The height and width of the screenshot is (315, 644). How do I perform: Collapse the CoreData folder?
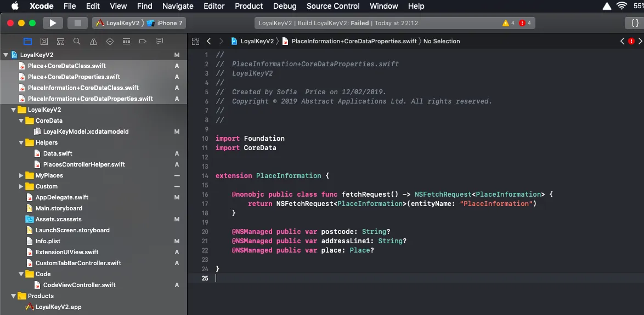tap(21, 121)
